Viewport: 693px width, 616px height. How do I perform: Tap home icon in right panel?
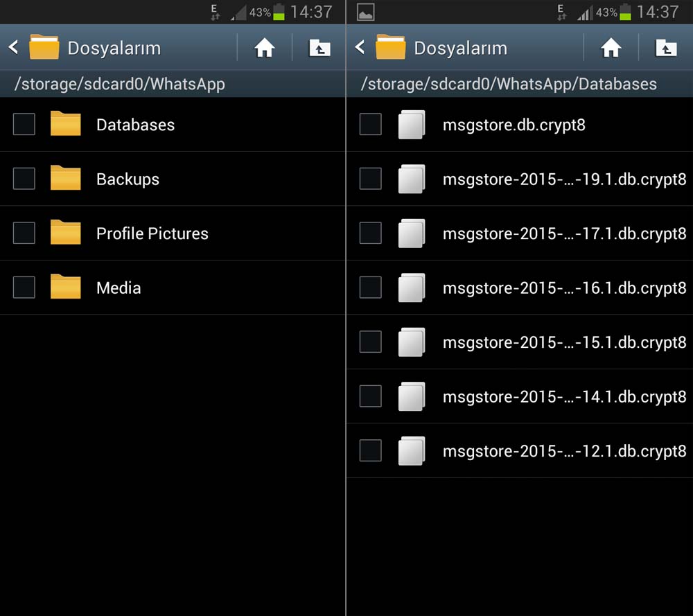[x=611, y=48]
